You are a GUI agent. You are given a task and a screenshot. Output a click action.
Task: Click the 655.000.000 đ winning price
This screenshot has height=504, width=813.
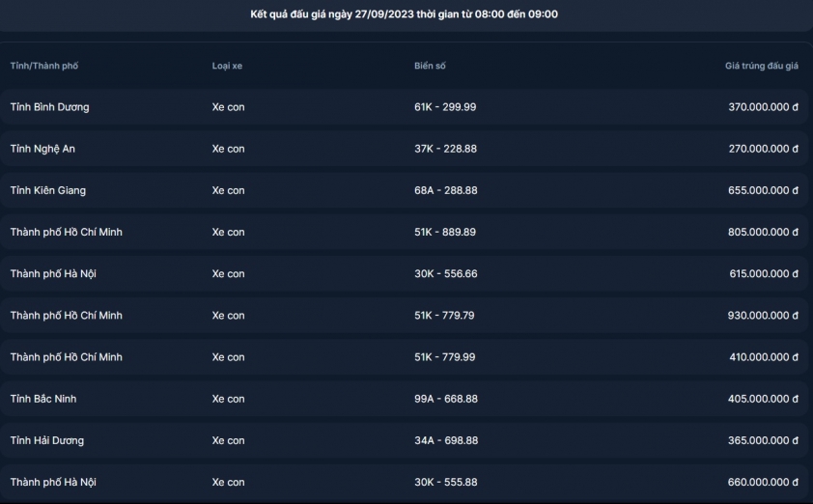763,190
